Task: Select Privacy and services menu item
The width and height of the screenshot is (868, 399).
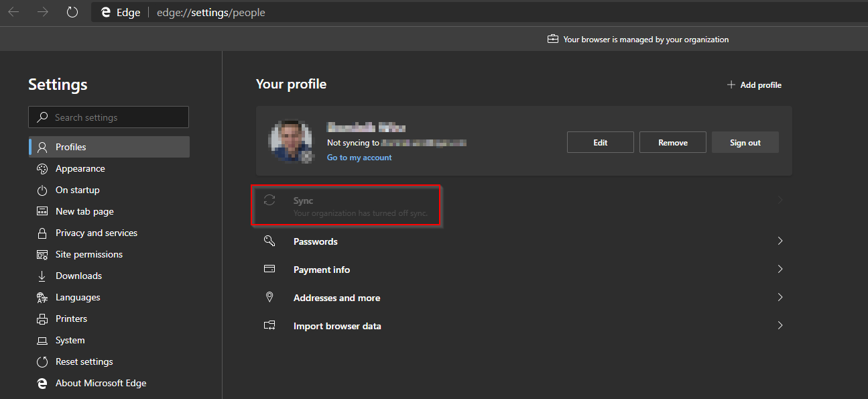Action: tap(95, 233)
